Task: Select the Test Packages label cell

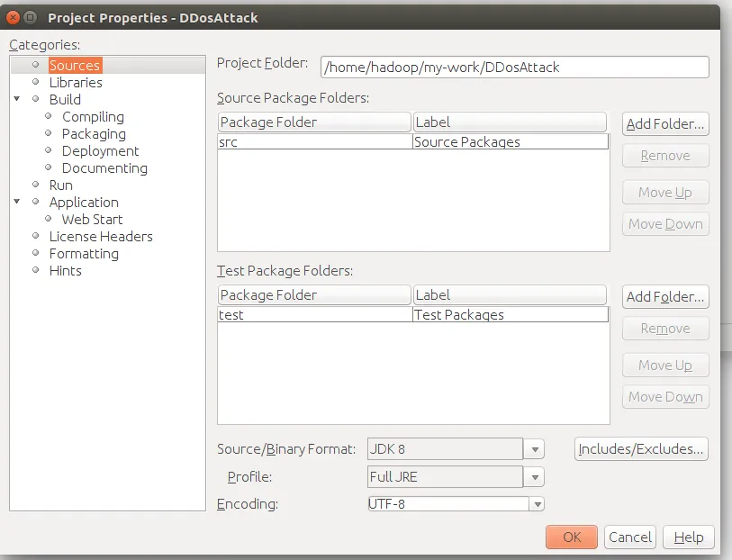Action: click(x=511, y=315)
